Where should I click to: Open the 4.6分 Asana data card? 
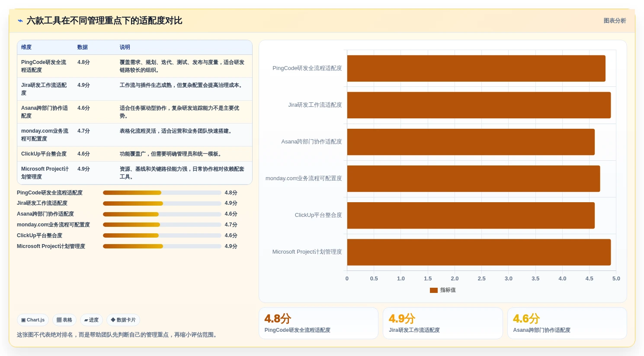[x=567, y=323]
